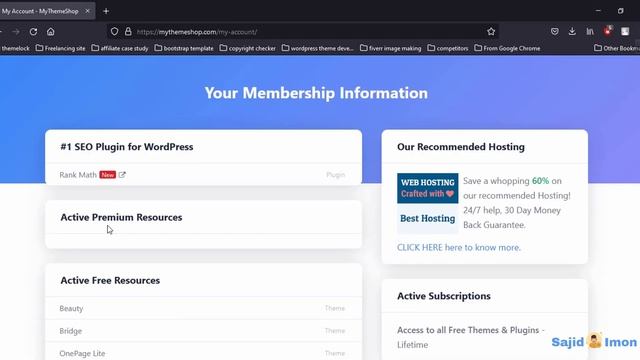Open the wordpress theme deve... bookmark folder
Viewport: 640px width, 360px height.
[318, 48]
